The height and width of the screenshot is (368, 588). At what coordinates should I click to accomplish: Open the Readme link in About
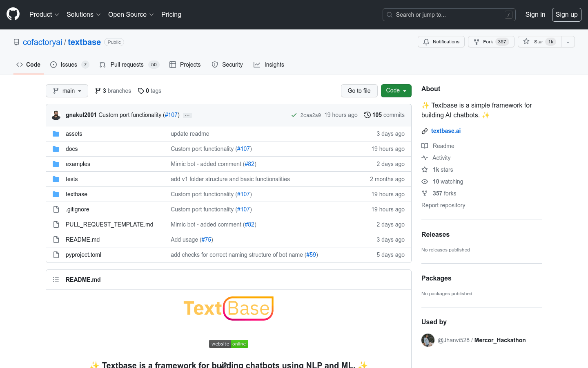(x=438, y=146)
